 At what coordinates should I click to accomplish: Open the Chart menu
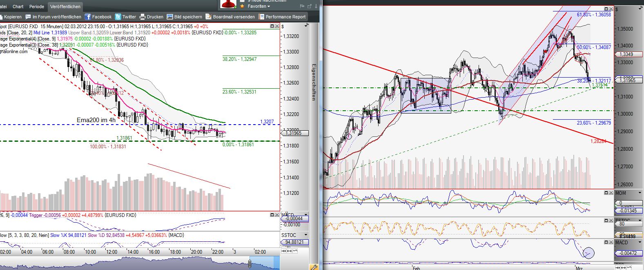tap(18, 7)
